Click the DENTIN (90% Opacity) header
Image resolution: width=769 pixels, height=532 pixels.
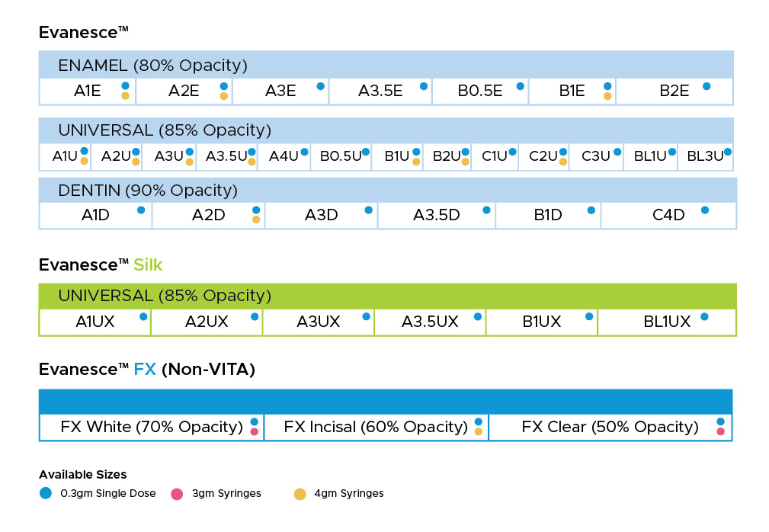pos(388,191)
